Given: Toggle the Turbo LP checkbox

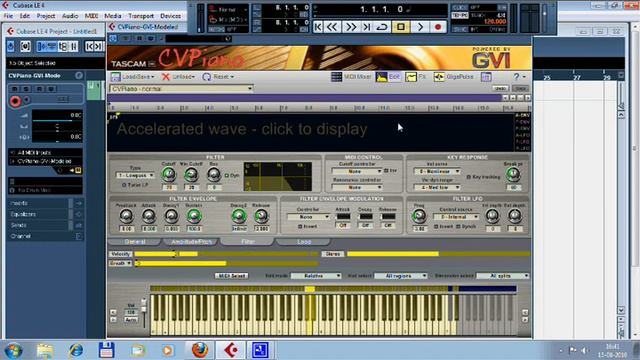Looking at the screenshot, I should click(x=124, y=185).
